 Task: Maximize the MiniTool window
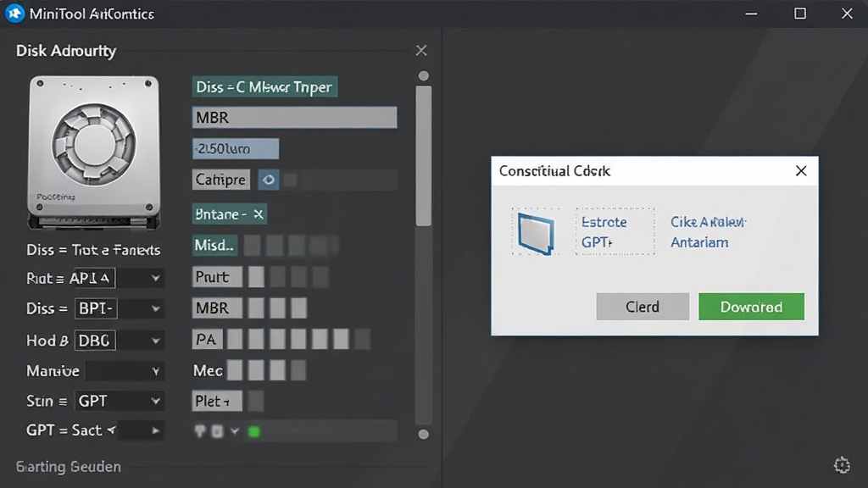[800, 14]
